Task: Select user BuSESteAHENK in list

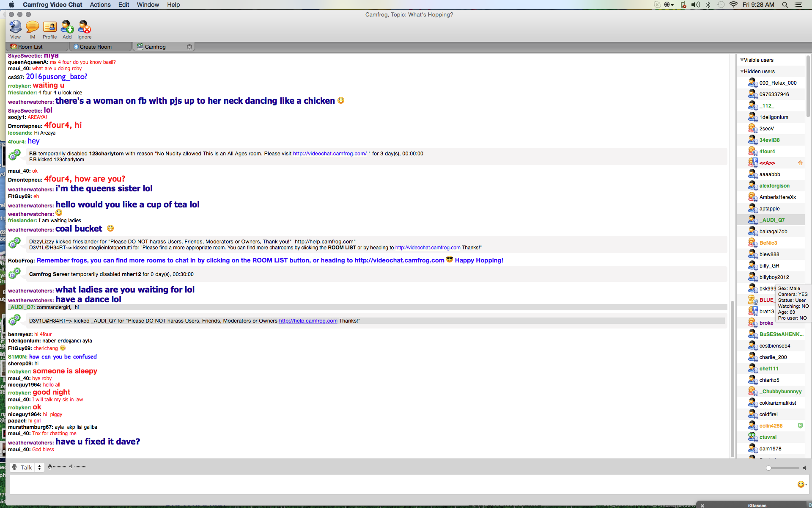Action: (x=770, y=334)
